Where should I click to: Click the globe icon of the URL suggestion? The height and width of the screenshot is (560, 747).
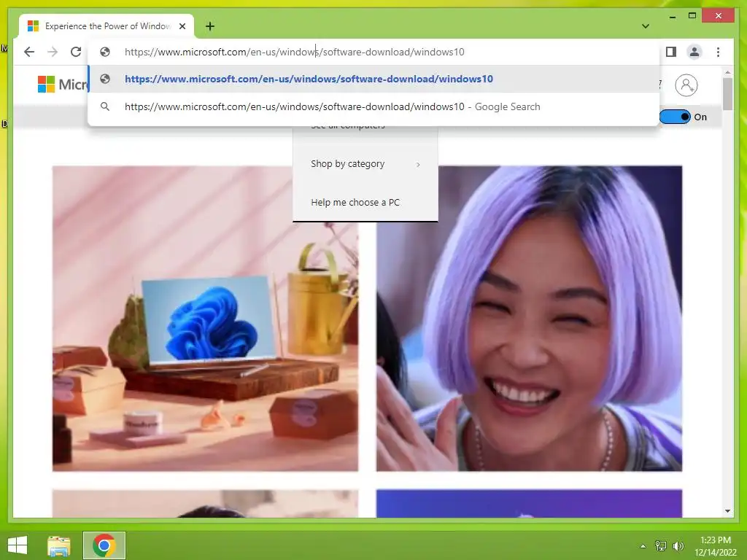click(x=105, y=79)
